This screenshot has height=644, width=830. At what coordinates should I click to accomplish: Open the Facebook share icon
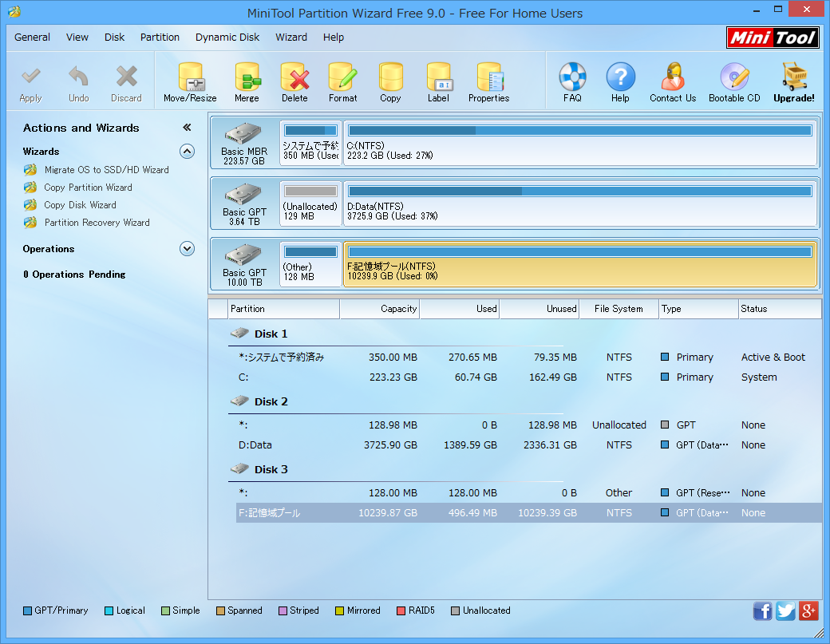coord(762,611)
